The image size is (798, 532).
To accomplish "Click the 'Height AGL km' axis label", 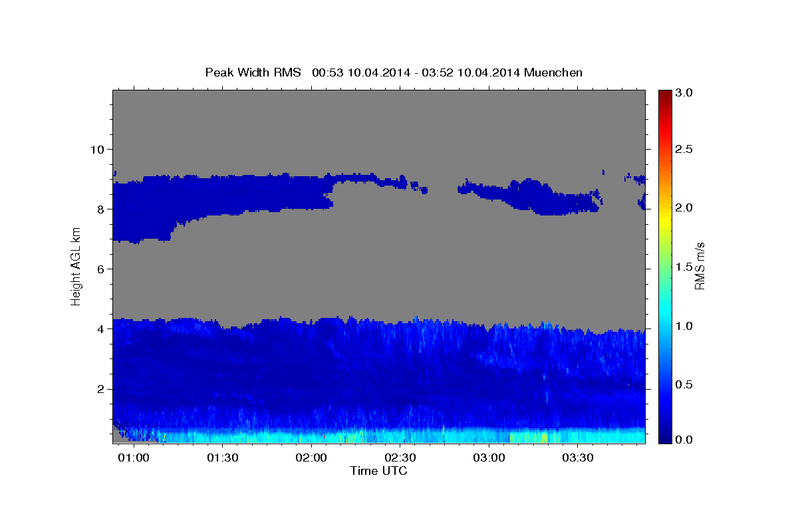I will coord(76,266).
